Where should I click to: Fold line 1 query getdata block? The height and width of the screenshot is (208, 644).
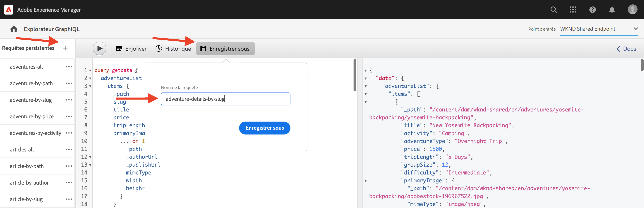90,70
